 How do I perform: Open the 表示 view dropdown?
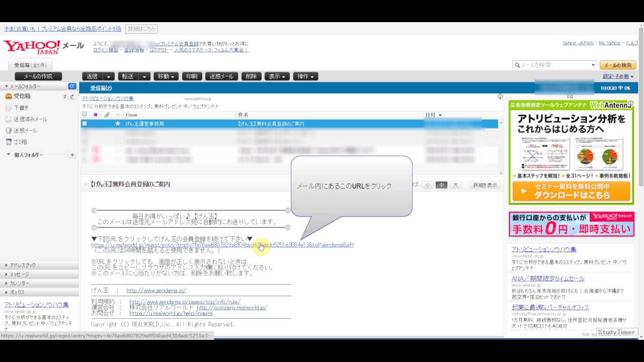(x=277, y=76)
